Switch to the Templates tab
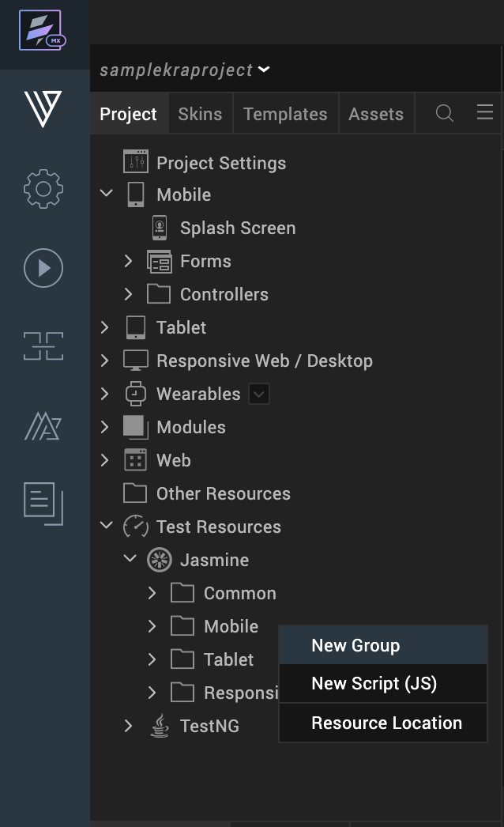The height and width of the screenshot is (827, 504). 285,114
